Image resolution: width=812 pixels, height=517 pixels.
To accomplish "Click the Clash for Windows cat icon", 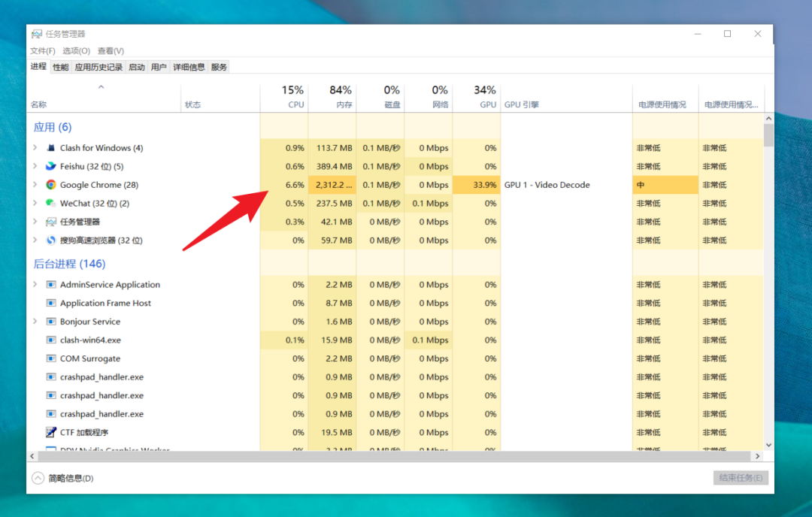I will tap(51, 147).
